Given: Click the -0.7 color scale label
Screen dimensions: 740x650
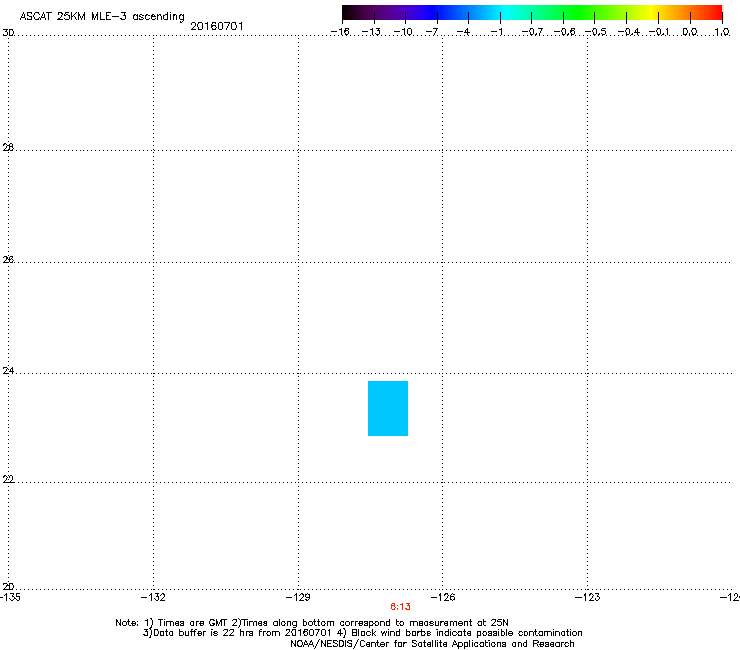Looking at the screenshot, I should pos(532,32).
